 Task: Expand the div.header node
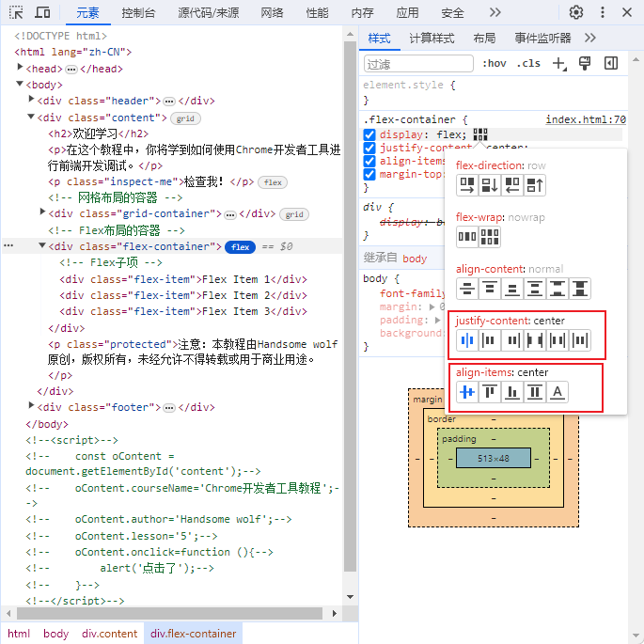point(31,99)
